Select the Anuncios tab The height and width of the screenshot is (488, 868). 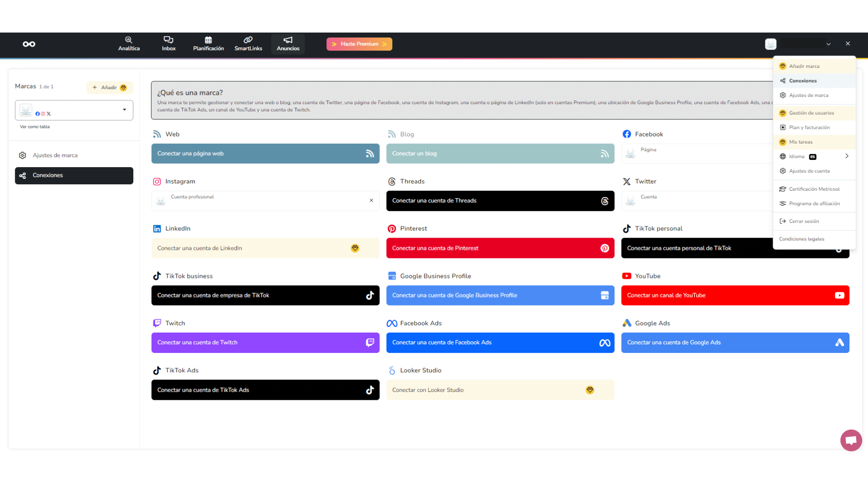(288, 44)
